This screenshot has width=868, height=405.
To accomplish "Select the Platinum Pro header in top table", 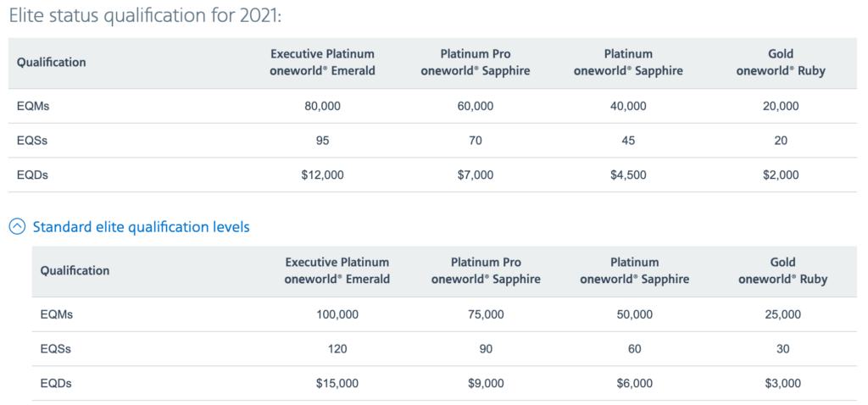I will 476,63.
